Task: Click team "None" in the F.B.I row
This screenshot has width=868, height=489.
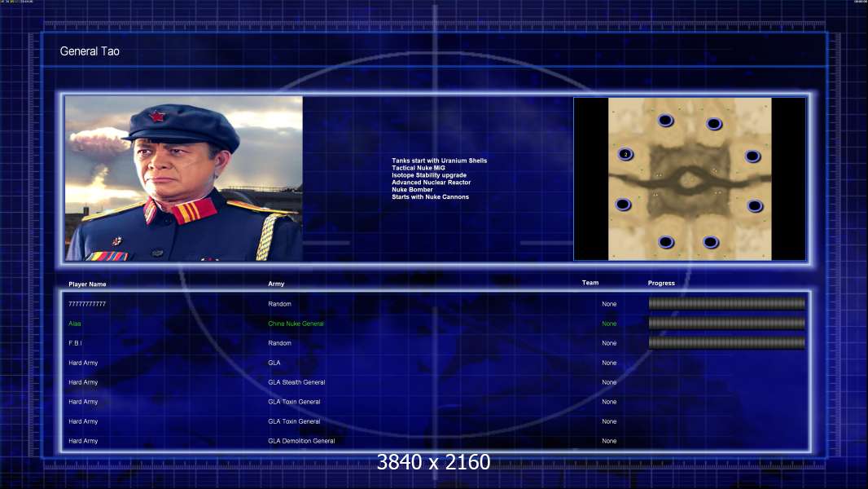Action: click(x=609, y=343)
